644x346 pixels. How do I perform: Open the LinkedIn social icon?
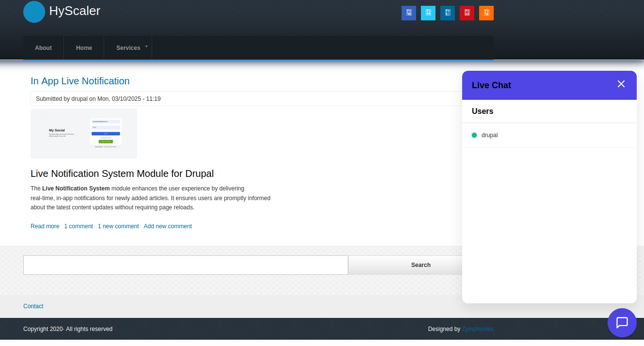tap(447, 13)
